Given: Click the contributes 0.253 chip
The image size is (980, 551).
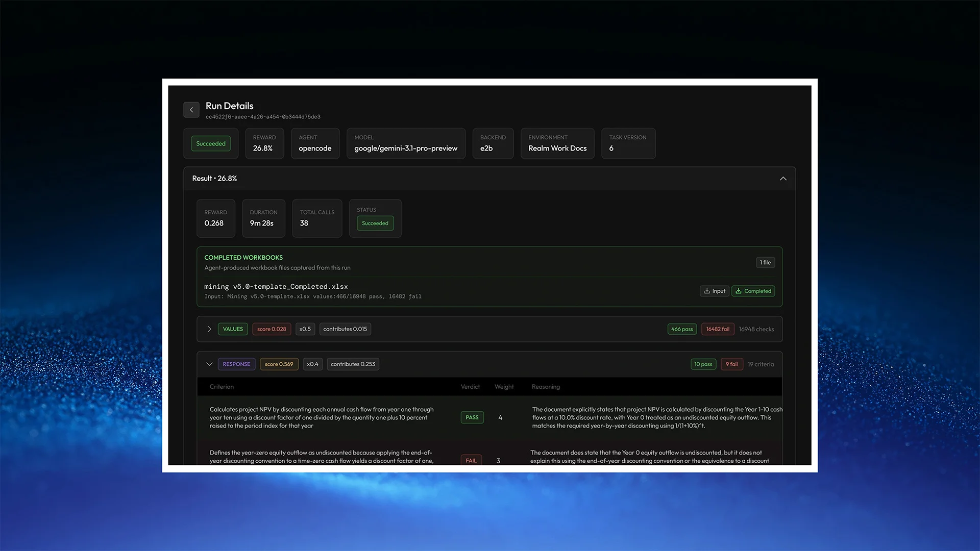Looking at the screenshot, I should coord(353,364).
